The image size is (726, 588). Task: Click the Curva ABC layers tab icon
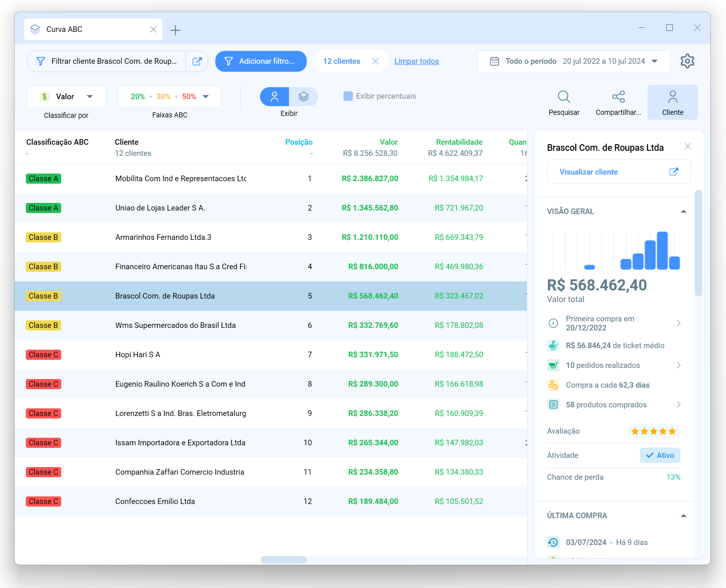[x=35, y=29]
